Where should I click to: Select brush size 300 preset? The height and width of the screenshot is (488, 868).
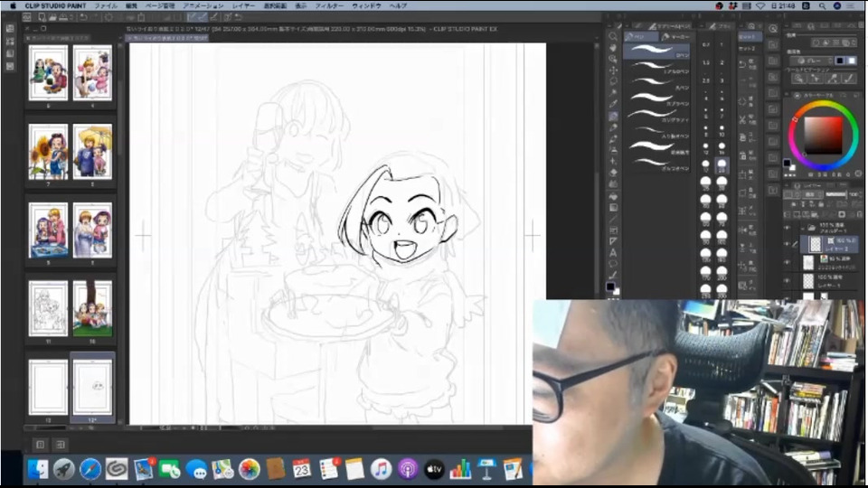(x=722, y=289)
